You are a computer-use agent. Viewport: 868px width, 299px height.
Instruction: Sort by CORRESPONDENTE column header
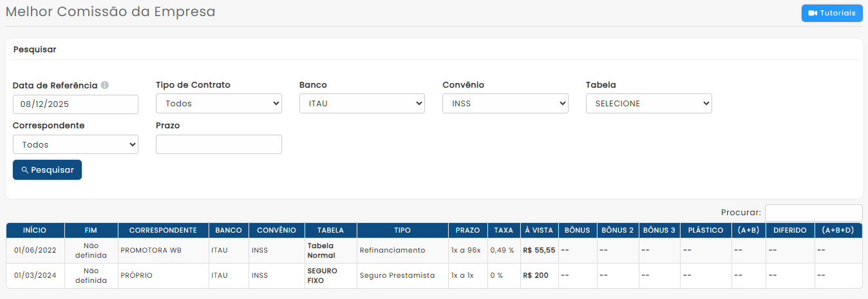pos(163,230)
